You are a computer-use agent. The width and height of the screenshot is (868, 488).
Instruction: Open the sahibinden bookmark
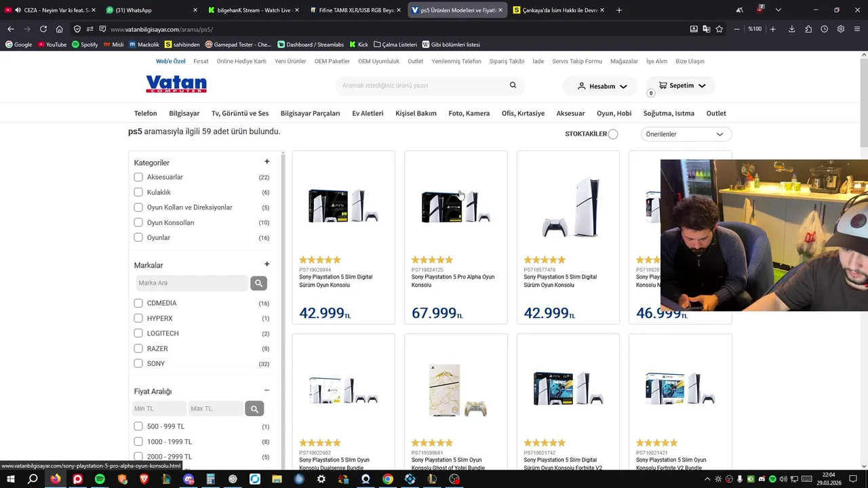tap(182, 45)
